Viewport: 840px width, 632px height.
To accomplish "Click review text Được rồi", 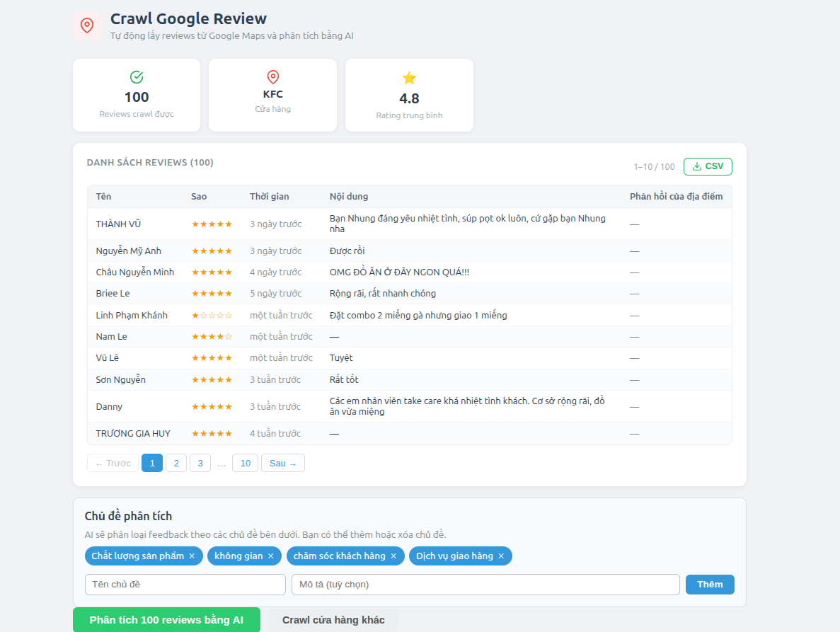I will coord(347,251).
